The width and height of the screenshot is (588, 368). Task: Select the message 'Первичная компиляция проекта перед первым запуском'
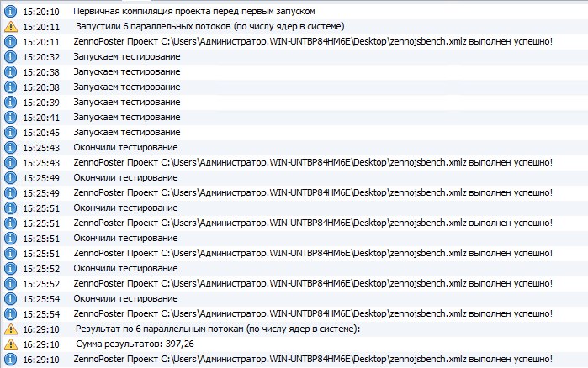(194, 11)
